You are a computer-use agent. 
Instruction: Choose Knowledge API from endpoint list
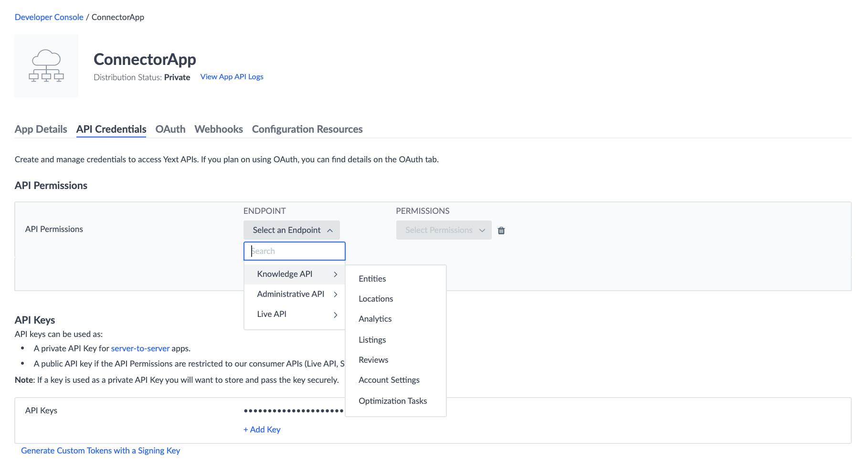[295, 274]
